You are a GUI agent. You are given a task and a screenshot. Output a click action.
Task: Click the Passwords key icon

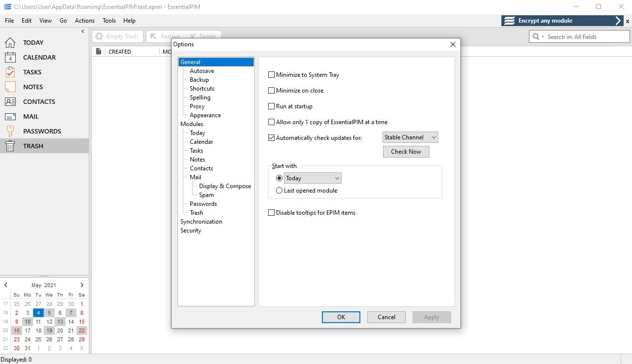[x=10, y=131]
